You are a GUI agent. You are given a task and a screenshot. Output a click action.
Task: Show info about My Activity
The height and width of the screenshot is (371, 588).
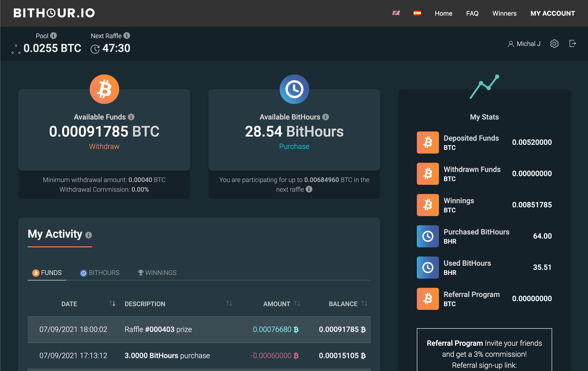pos(88,235)
